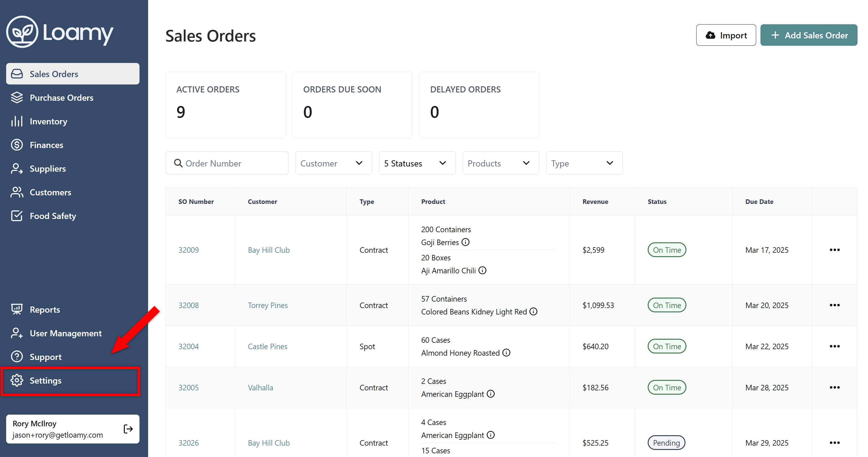Go to Suppliers
Screen dimensions: 868x457
pyautogui.click(x=73, y=169)
